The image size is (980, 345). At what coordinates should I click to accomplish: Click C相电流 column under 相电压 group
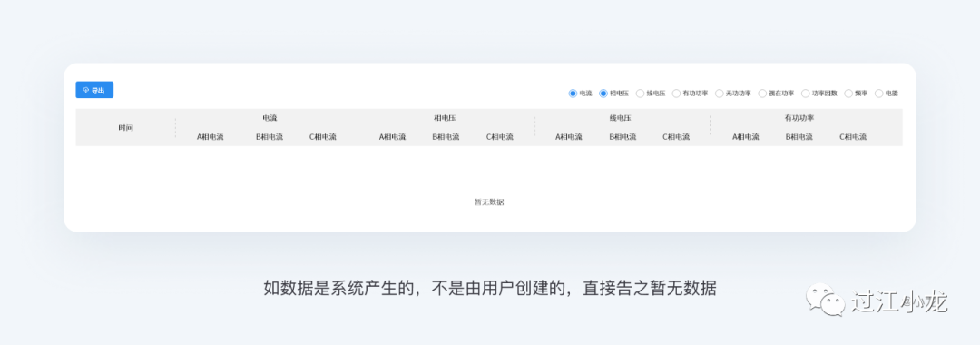tap(499, 137)
